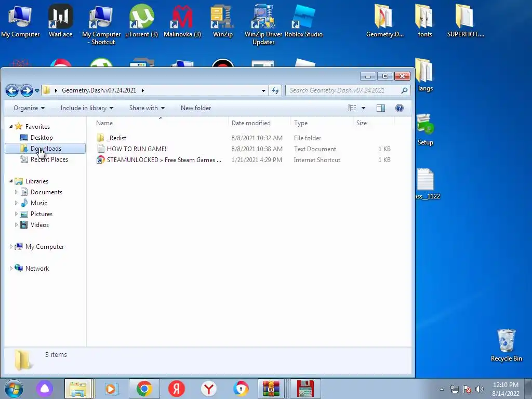The image size is (532, 399).
Task: Open the taskbar clock showing 12:10 PM
Action: point(506,389)
